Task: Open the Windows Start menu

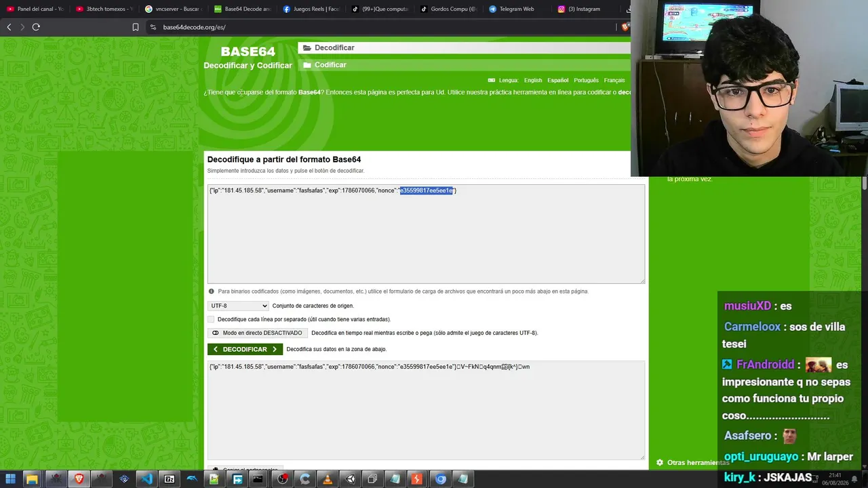Action: (10, 479)
